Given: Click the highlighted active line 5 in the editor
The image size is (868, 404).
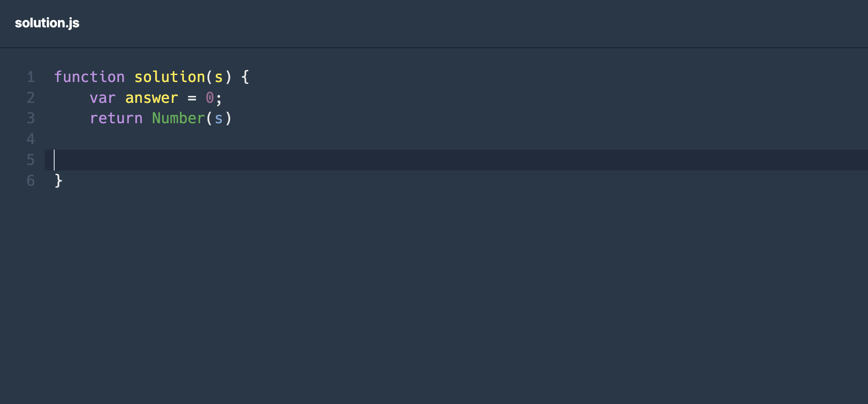Looking at the screenshot, I should tap(417, 160).
